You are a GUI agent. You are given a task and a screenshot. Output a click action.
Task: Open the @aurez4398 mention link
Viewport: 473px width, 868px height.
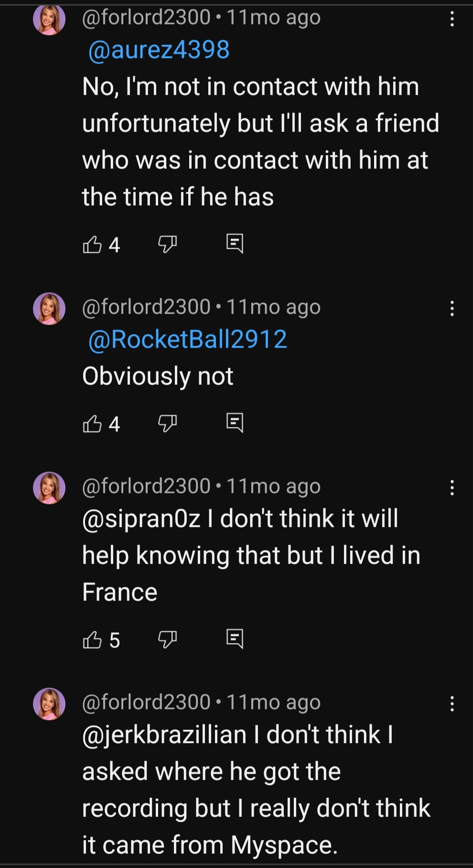click(159, 50)
